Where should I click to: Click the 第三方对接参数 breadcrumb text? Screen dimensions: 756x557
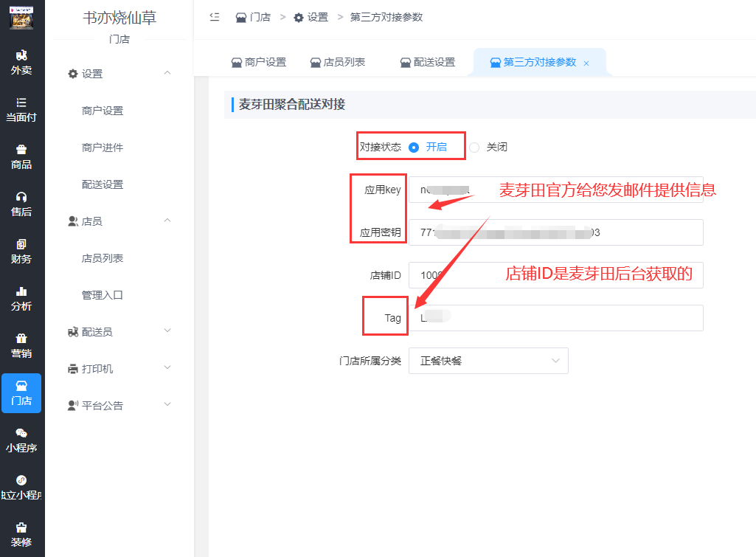tap(386, 18)
